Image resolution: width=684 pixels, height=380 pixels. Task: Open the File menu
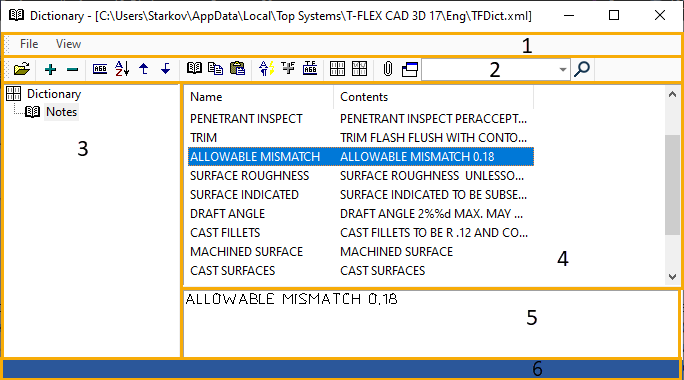click(x=29, y=44)
